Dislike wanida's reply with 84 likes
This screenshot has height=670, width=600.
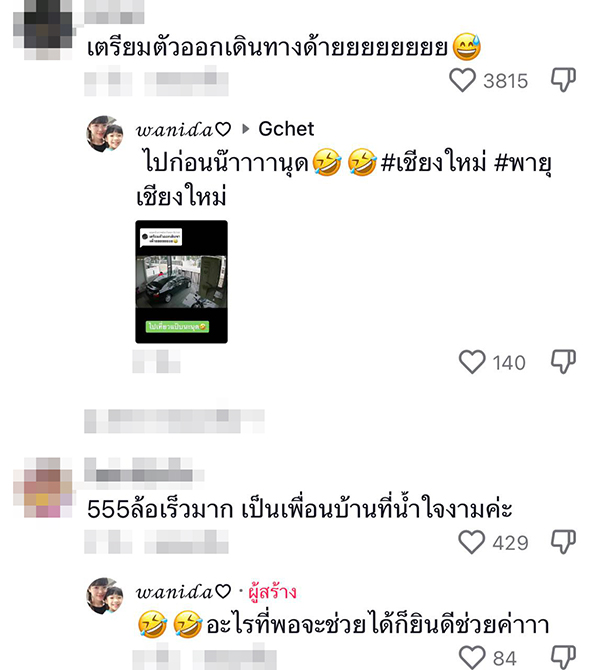coord(563,657)
